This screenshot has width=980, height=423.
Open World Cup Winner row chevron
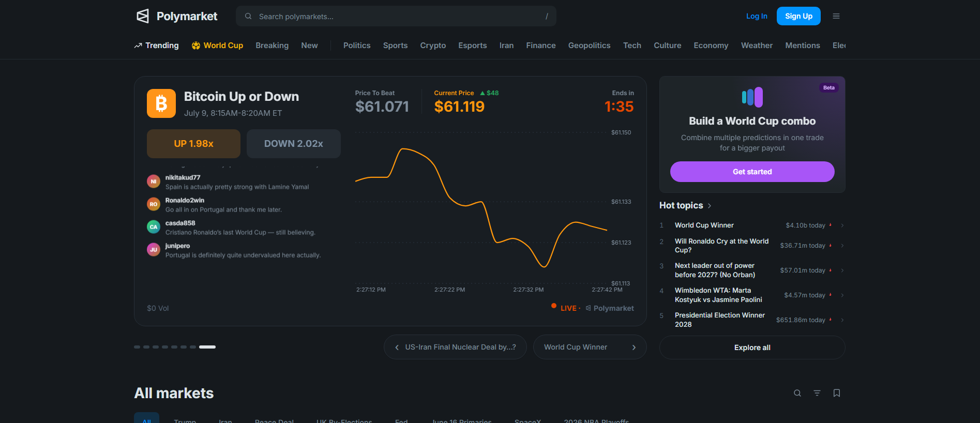[x=842, y=225]
